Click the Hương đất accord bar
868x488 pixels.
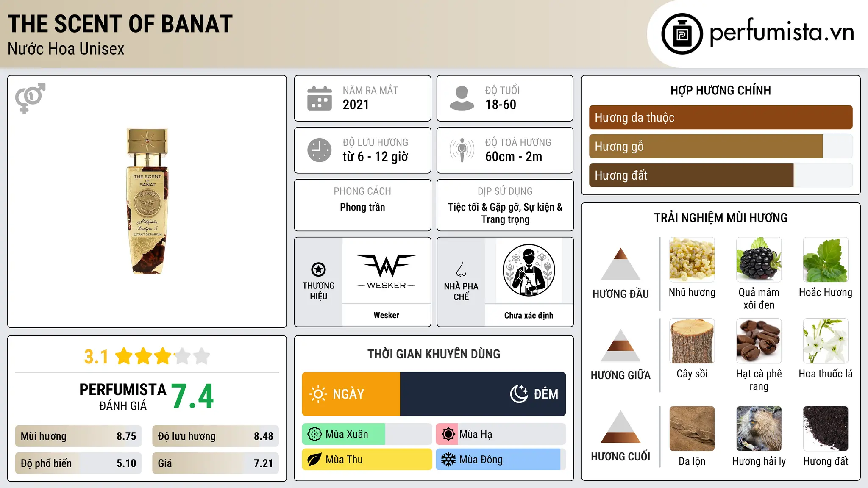click(721, 175)
